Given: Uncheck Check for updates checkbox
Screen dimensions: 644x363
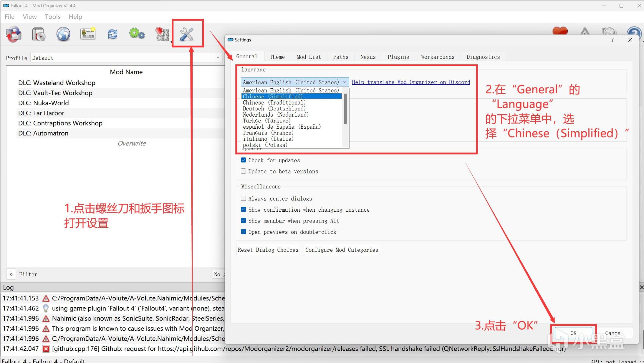Looking at the screenshot, I should tap(244, 160).
